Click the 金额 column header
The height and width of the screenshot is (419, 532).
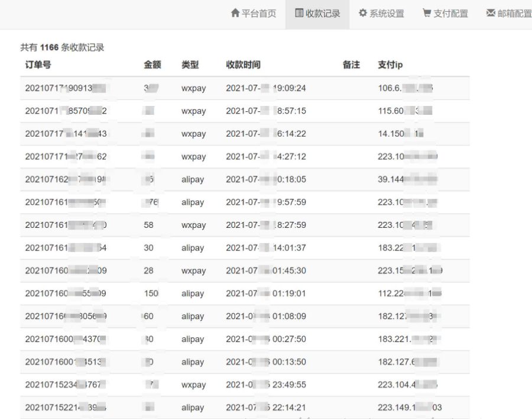tap(153, 65)
